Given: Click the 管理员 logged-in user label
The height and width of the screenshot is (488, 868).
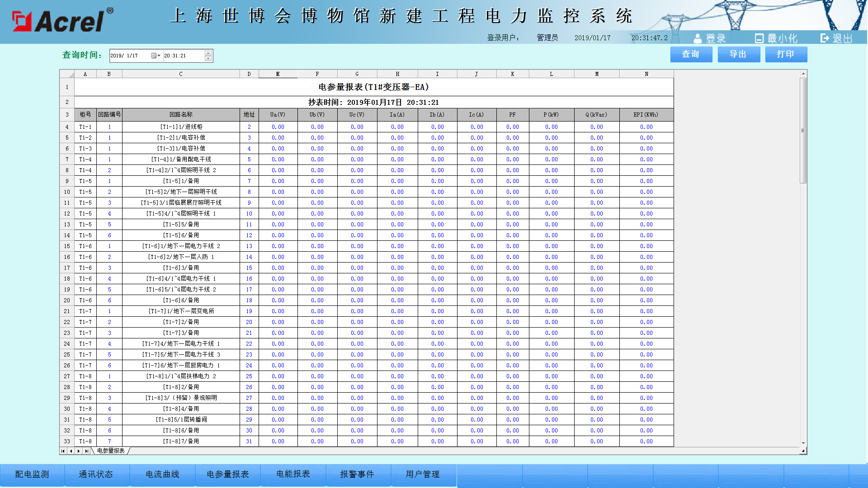Looking at the screenshot, I should point(547,38).
